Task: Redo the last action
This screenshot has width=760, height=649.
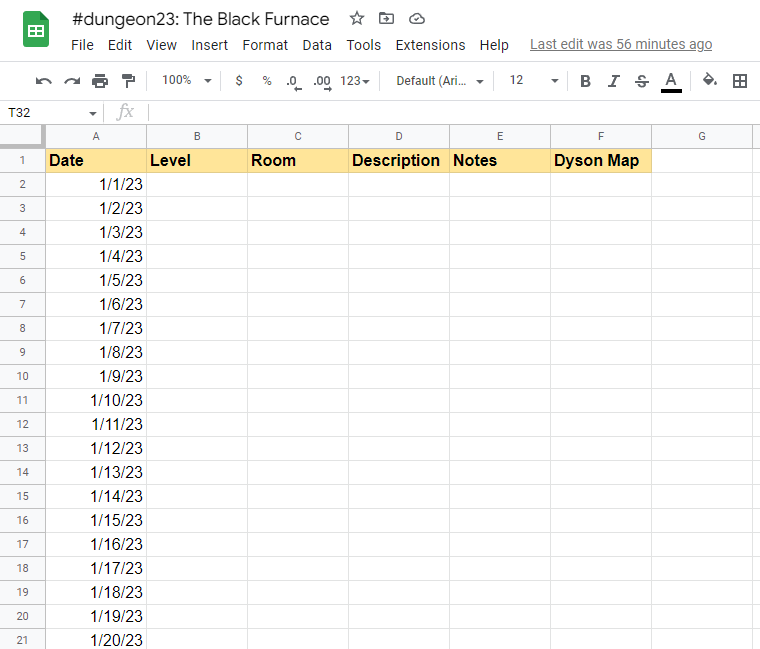Action: coord(72,80)
